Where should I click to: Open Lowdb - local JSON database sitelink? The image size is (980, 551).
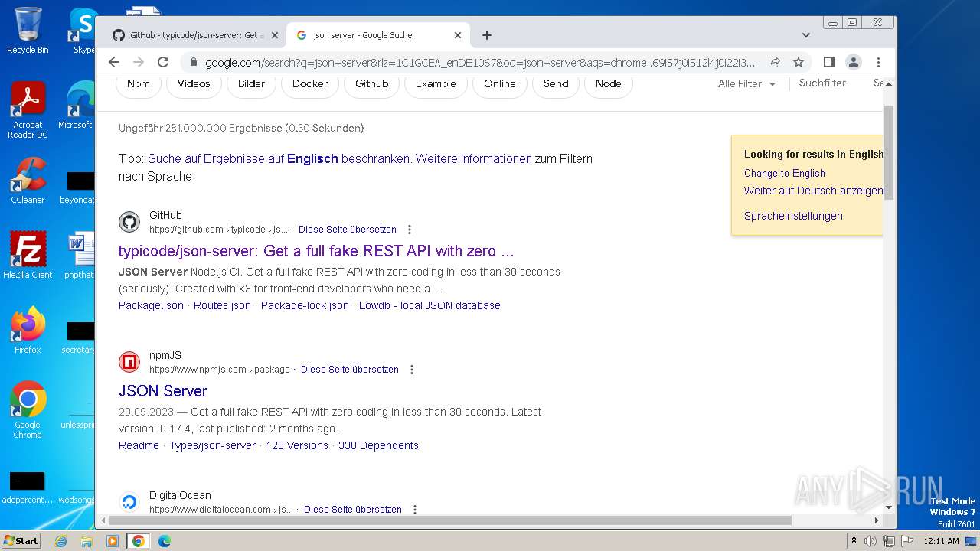(430, 305)
